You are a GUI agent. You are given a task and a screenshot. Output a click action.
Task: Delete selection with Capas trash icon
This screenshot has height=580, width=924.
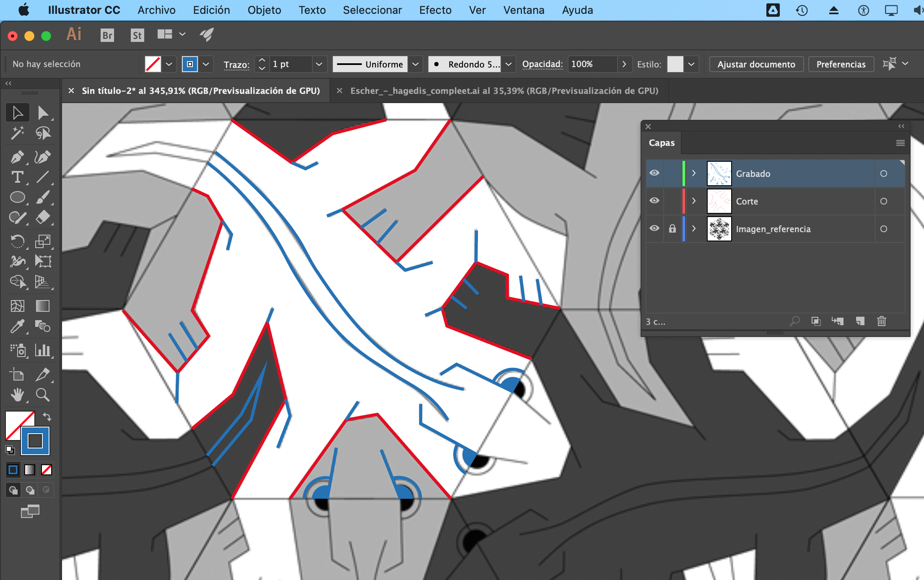[x=882, y=321]
